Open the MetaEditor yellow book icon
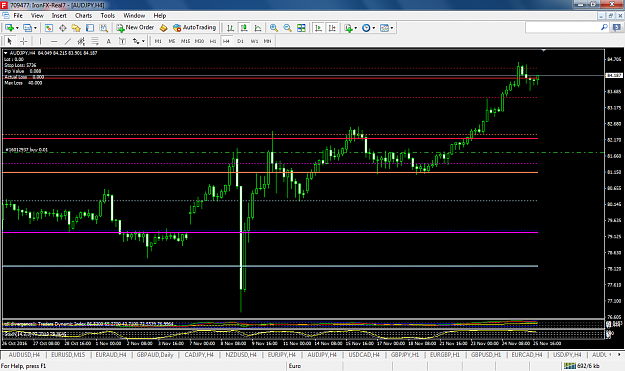This screenshot has width=625, height=371. (x=163, y=28)
